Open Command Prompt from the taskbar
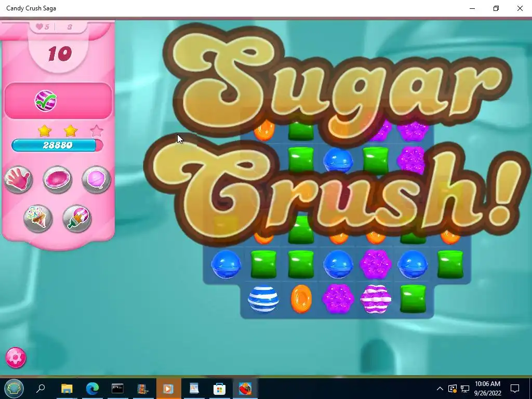This screenshot has width=532, height=399. pos(118,388)
